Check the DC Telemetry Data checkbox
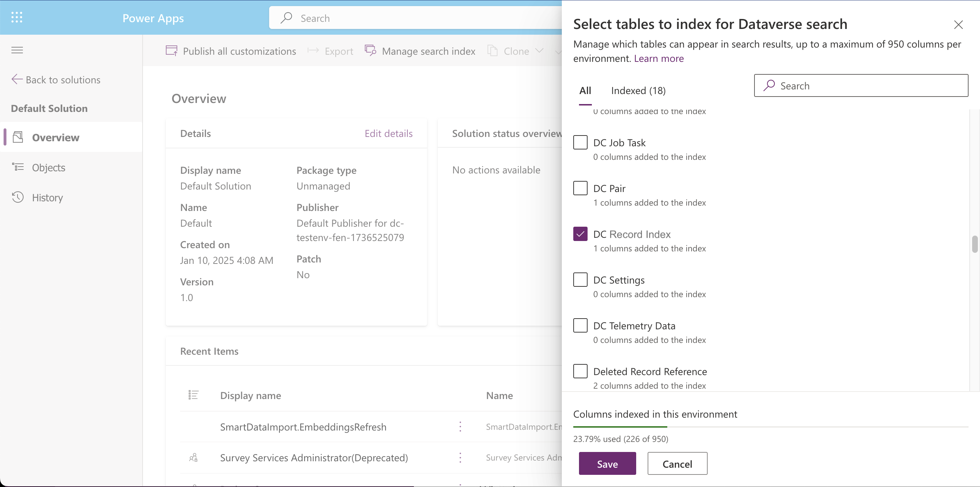The image size is (980, 487). [x=580, y=325]
